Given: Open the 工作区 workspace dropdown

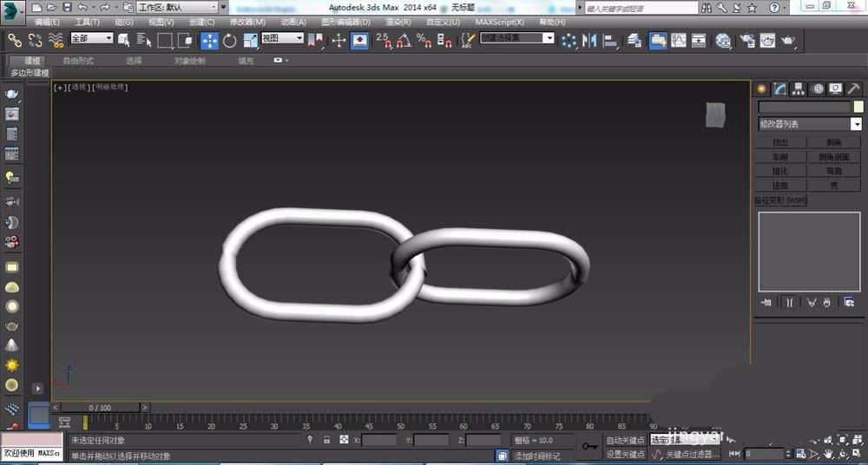Looking at the screenshot, I should (177, 7).
